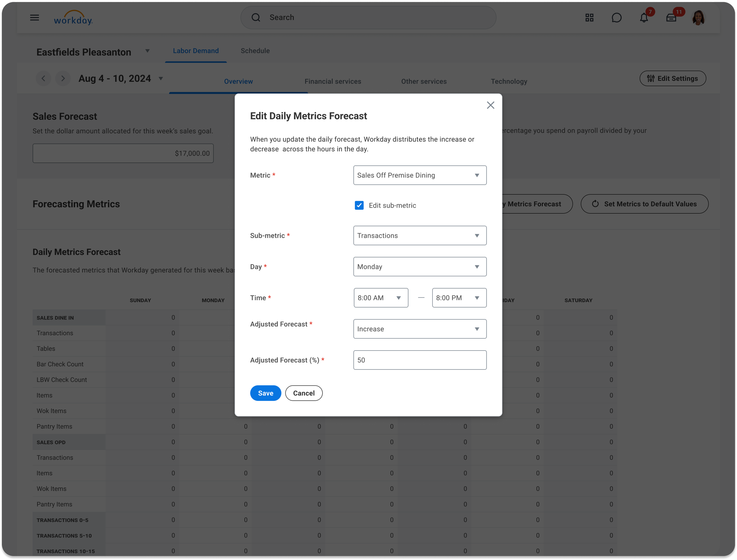This screenshot has height=560, width=737.
Task: Open the hamburger main menu
Action: pyautogui.click(x=34, y=18)
